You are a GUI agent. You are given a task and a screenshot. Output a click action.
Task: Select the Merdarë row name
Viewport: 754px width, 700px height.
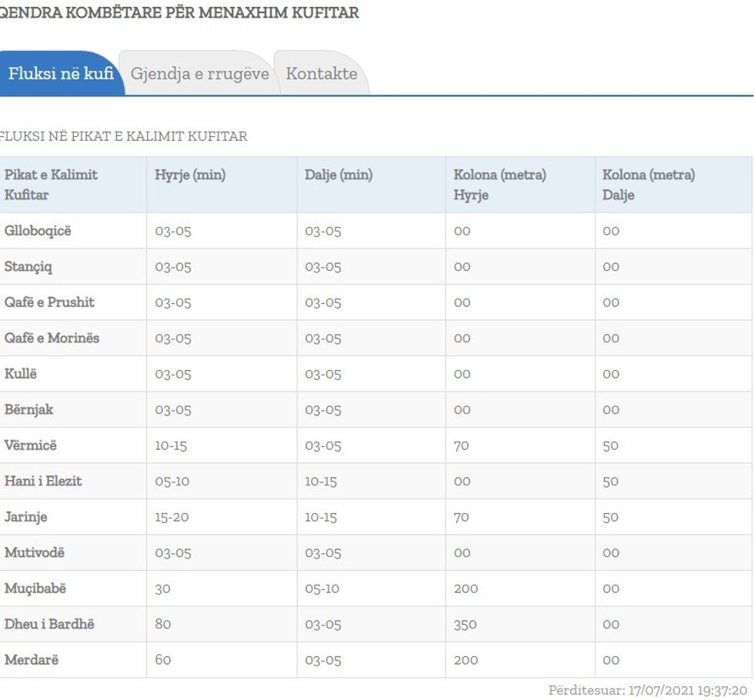[x=31, y=660]
